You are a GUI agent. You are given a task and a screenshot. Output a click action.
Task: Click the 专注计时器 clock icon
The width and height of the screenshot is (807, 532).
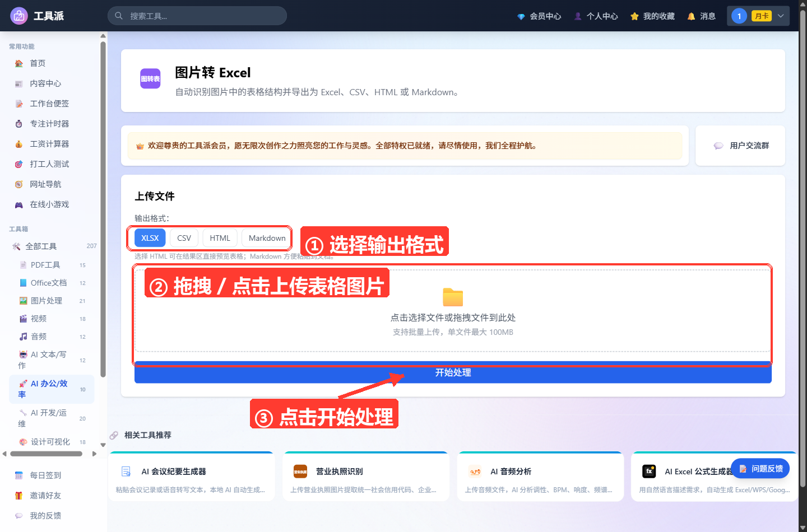(19, 124)
